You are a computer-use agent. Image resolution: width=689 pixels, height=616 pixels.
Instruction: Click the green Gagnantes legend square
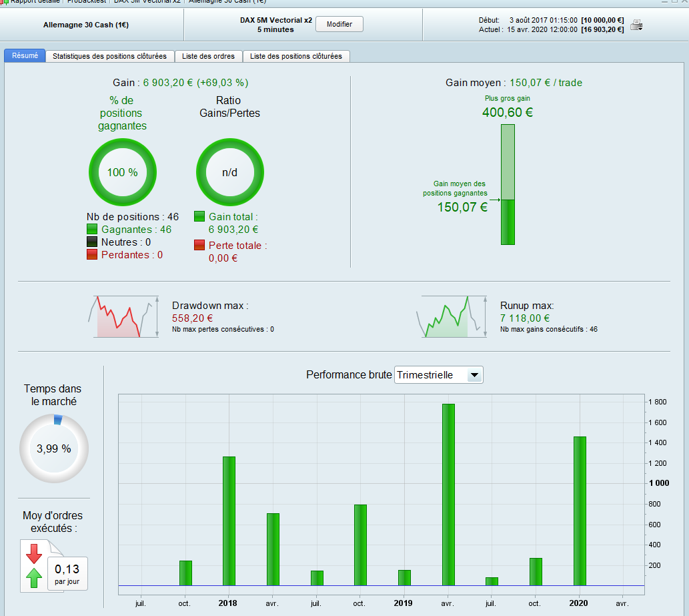pyautogui.click(x=92, y=229)
